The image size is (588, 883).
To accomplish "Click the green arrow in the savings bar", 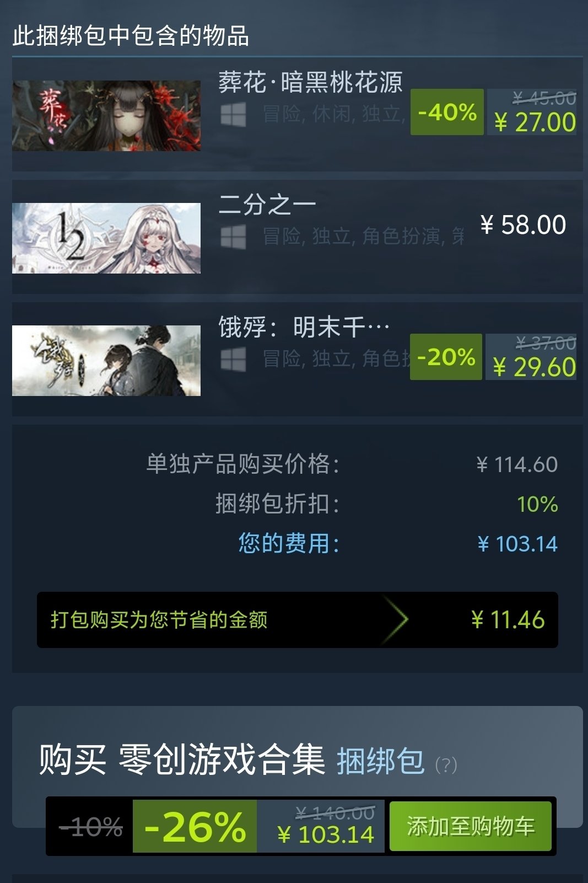I will pos(396,619).
